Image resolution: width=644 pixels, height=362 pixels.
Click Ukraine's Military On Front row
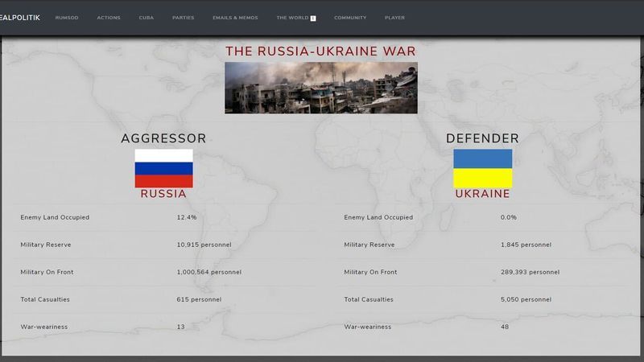pos(483,272)
